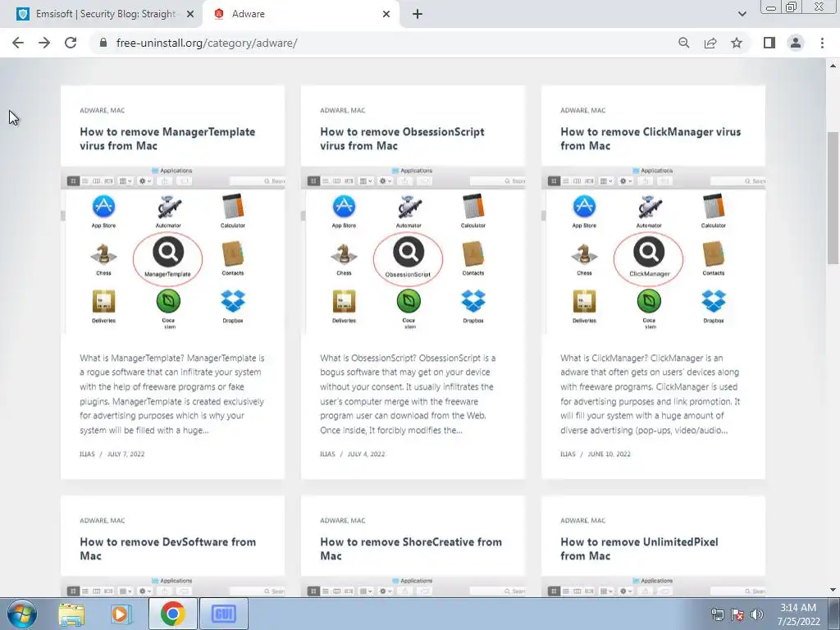
Task: Click ManagerTemplate Applications screenshot thumbnail
Action: (x=172, y=249)
